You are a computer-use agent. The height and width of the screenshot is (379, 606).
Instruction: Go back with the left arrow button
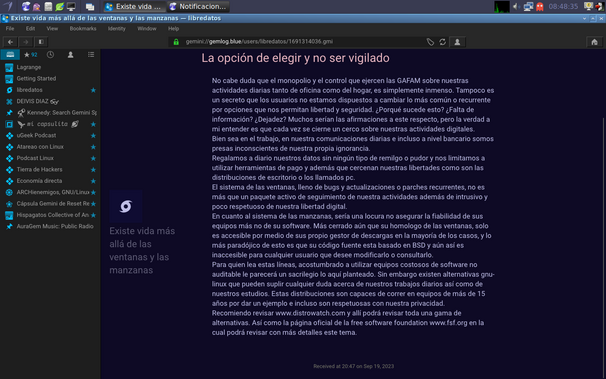point(10,42)
